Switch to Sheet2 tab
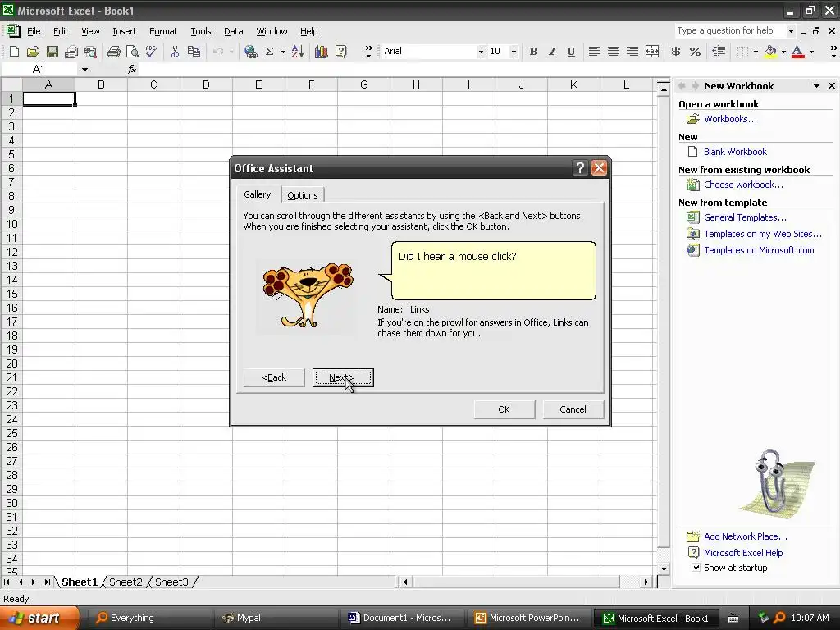The width and height of the screenshot is (840, 630). 126,582
